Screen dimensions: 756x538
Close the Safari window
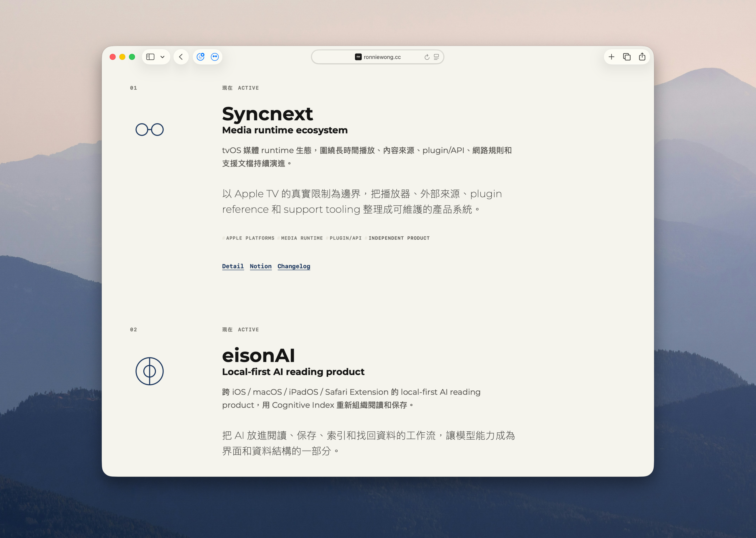click(x=113, y=57)
